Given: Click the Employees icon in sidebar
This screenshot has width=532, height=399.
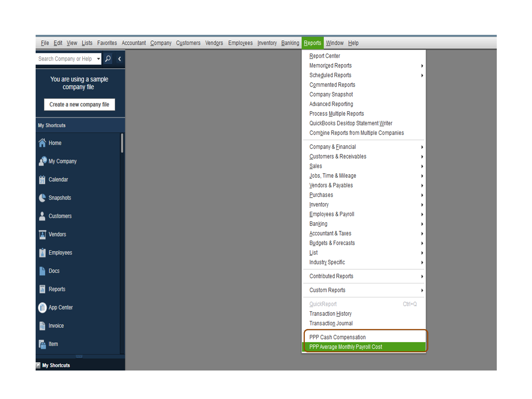Looking at the screenshot, I should tap(42, 253).
